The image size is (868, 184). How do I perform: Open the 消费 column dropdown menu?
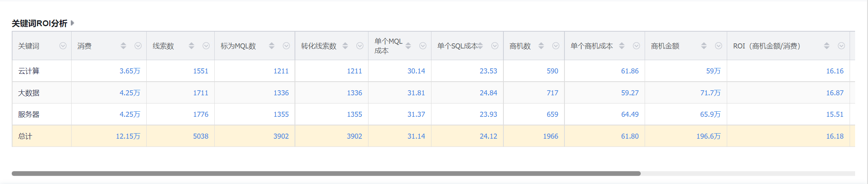138,46
